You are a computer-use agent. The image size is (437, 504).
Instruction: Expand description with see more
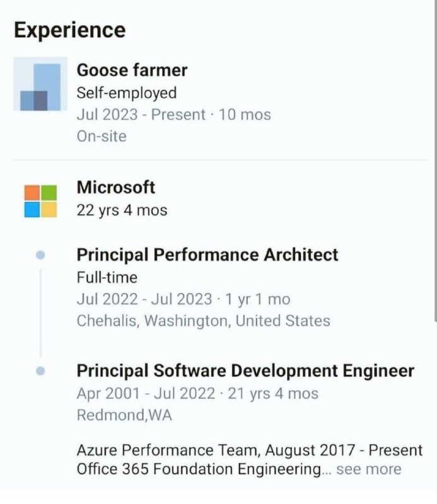coord(369,469)
